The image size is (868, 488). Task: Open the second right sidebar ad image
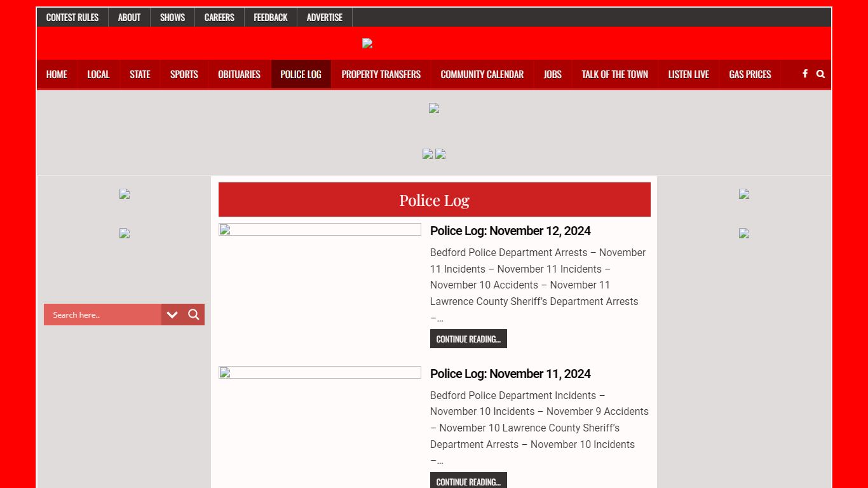[744, 233]
